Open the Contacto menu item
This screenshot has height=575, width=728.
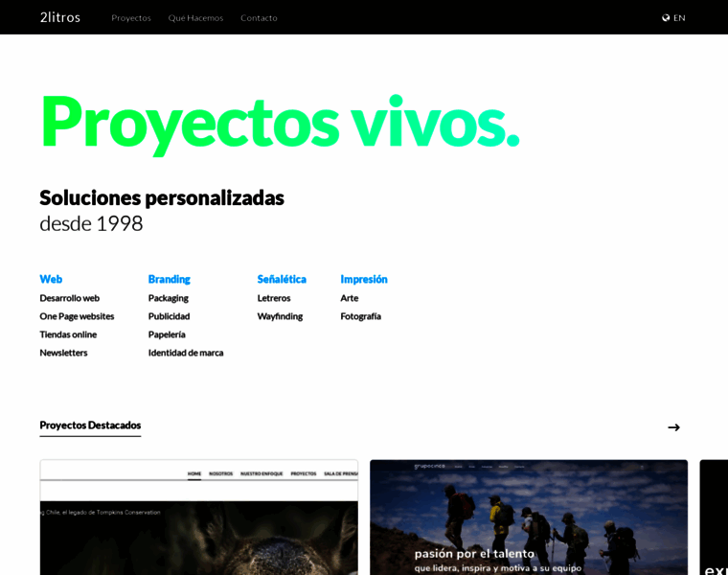[259, 18]
